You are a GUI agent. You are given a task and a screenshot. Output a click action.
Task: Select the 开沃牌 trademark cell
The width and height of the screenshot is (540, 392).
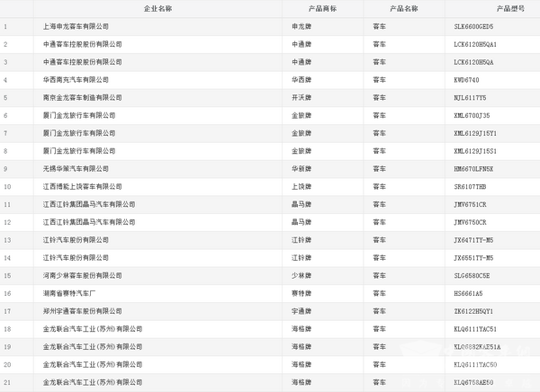pos(301,97)
